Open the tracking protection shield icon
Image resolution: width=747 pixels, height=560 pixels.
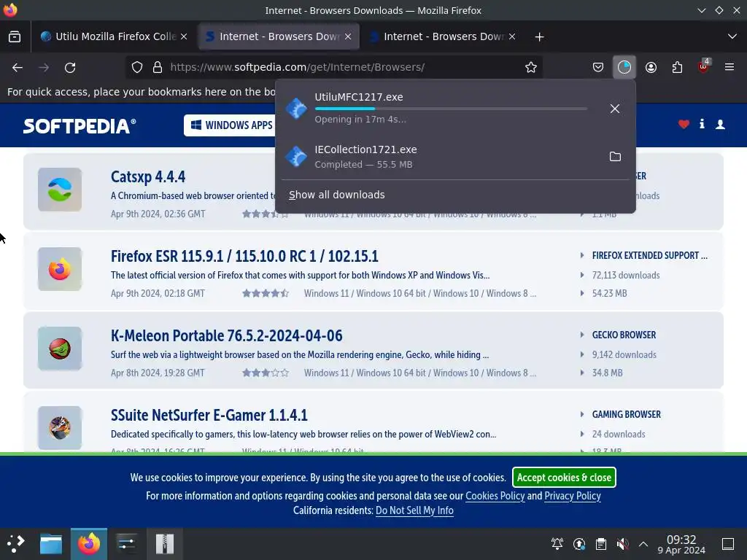(x=137, y=68)
